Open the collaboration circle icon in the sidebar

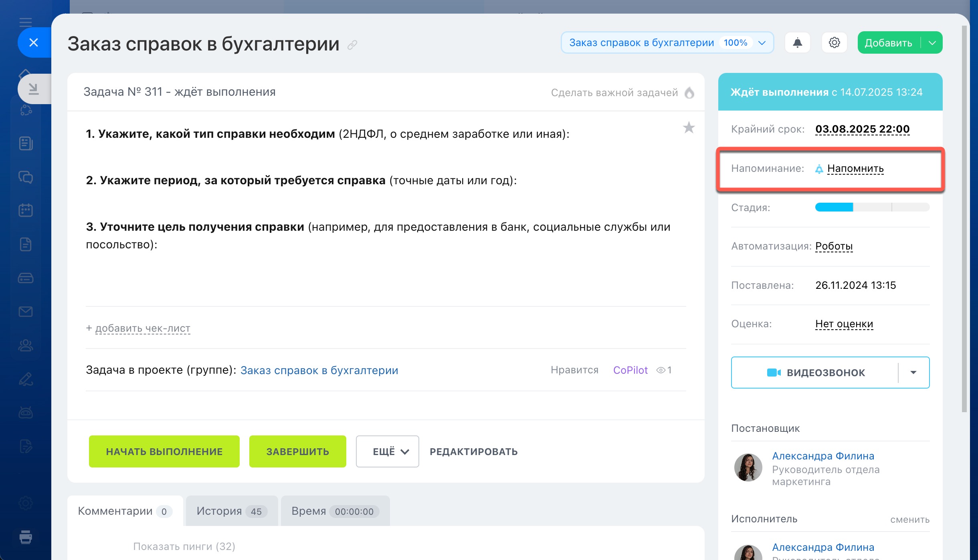26,110
